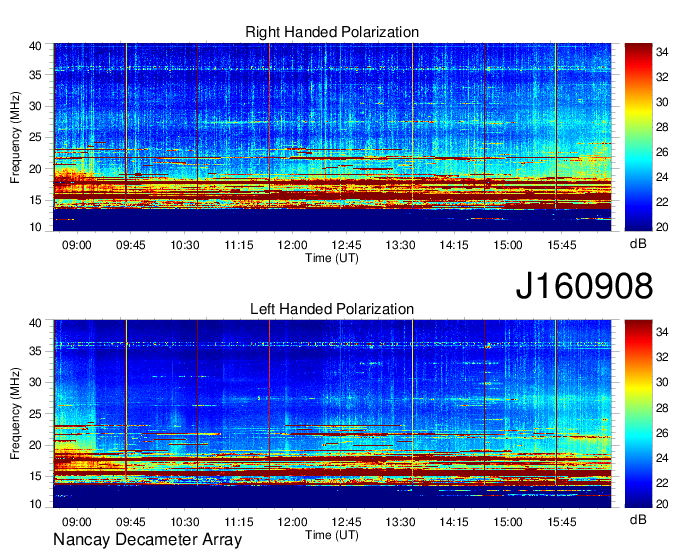Viewport: 680px width, 552px height.
Task: Click inside the Right Handed Polarization spectrogram
Action: point(332,137)
